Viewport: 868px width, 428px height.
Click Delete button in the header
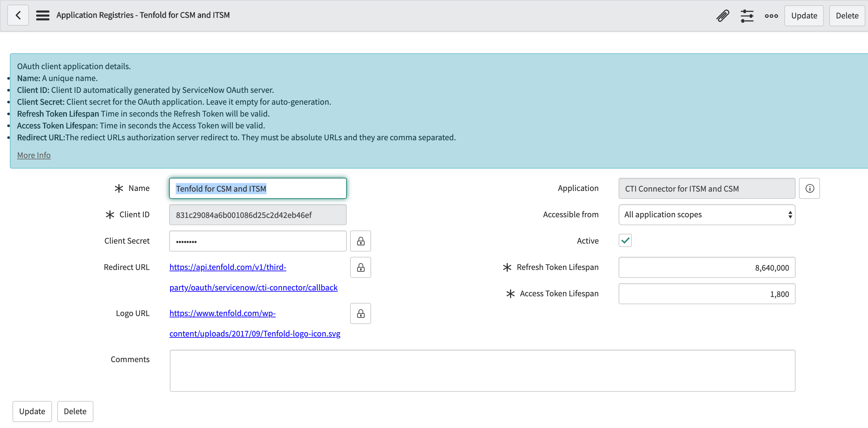tap(847, 15)
